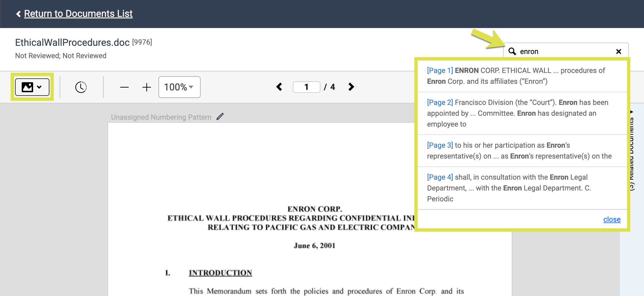Expand the Related Documents side panel
The image size is (644, 296).
(632, 151)
